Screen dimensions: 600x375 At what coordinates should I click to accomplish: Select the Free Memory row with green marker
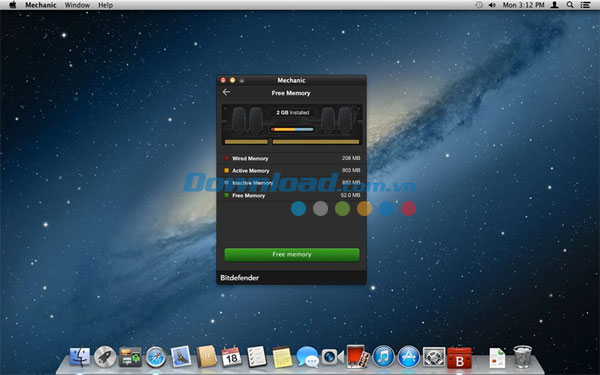point(292,195)
